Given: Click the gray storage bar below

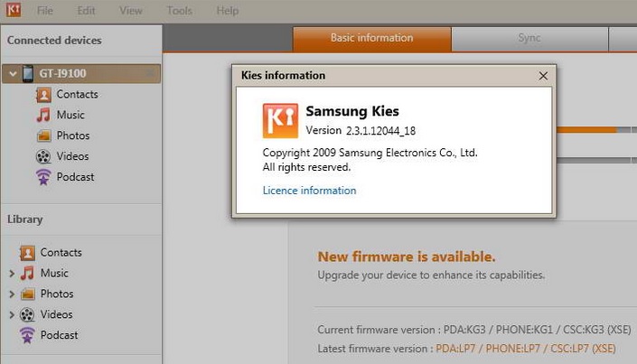Looking at the screenshot, I should tap(596, 160).
